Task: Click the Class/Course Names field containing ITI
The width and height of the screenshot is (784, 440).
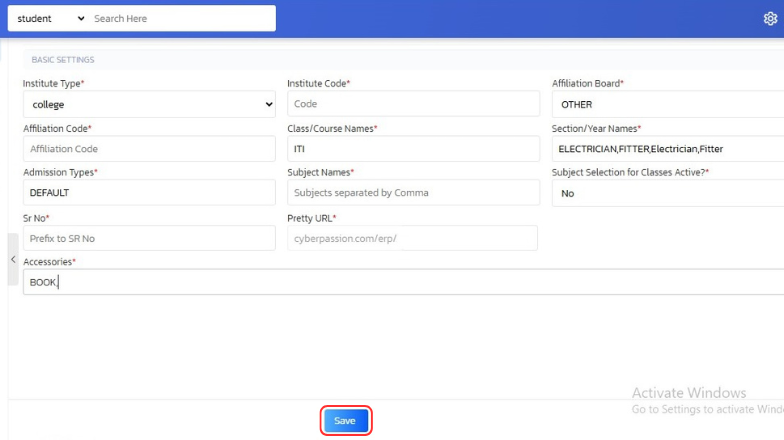Action: click(413, 149)
